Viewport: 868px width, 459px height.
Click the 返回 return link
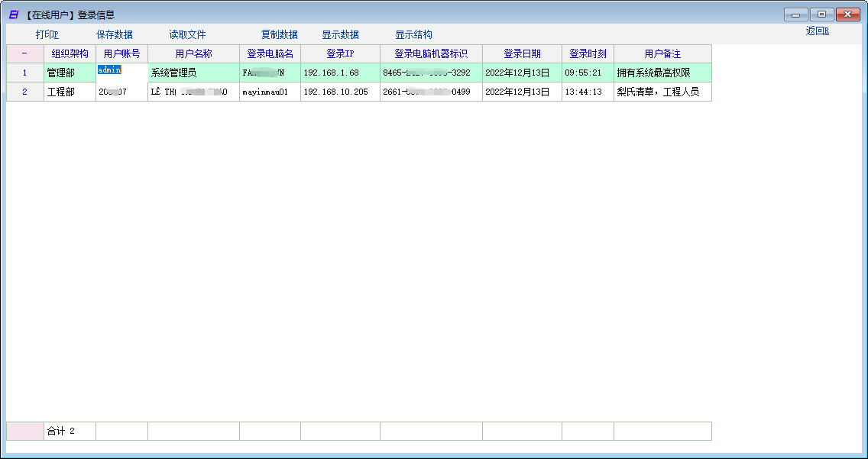point(817,31)
